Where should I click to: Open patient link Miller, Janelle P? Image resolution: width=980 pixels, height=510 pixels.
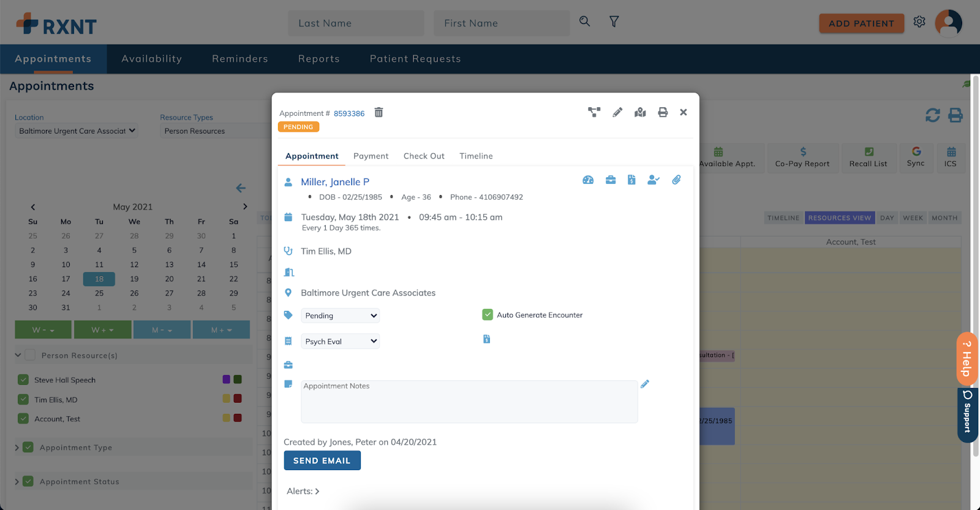click(335, 182)
